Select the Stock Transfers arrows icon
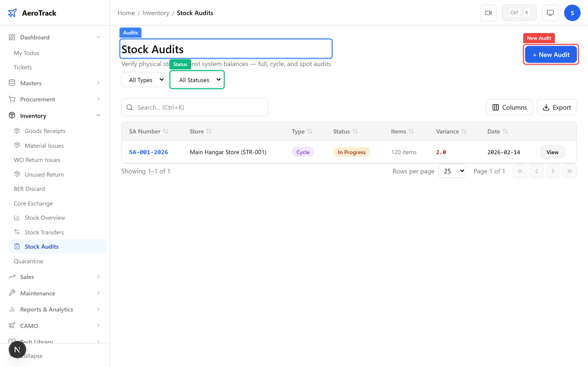The height and width of the screenshot is (367, 588). tap(17, 232)
